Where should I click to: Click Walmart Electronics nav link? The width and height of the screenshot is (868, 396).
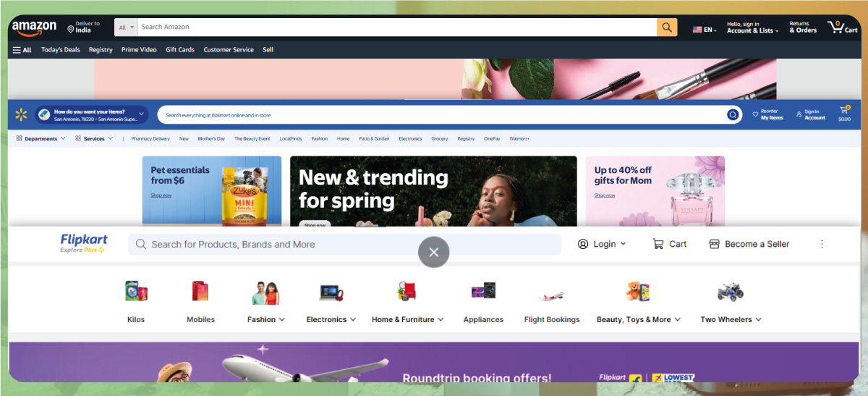point(410,138)
